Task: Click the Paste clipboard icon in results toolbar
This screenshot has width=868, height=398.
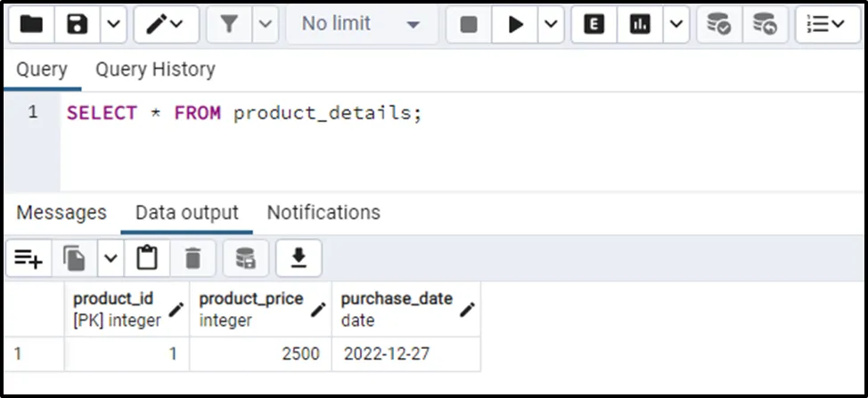Action: pyautogui.click(x=147, y=258)
